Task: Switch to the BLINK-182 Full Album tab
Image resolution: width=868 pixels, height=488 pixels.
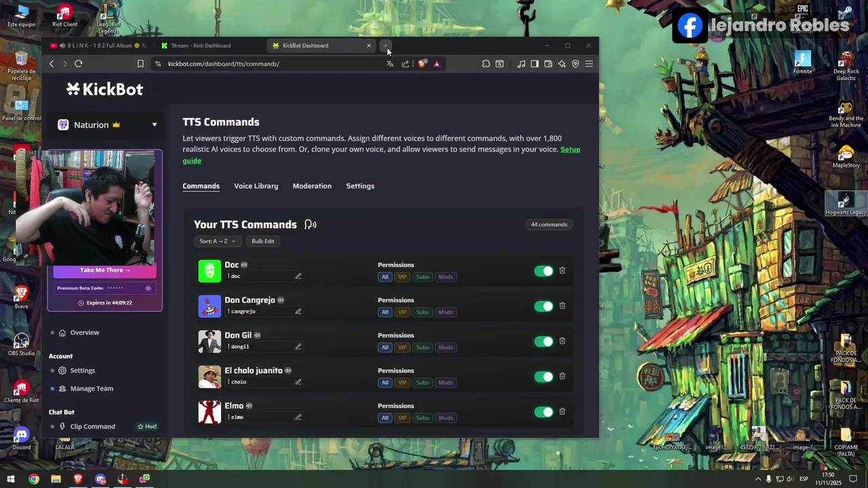Action: pyautogui.click(x=99, y=45)
